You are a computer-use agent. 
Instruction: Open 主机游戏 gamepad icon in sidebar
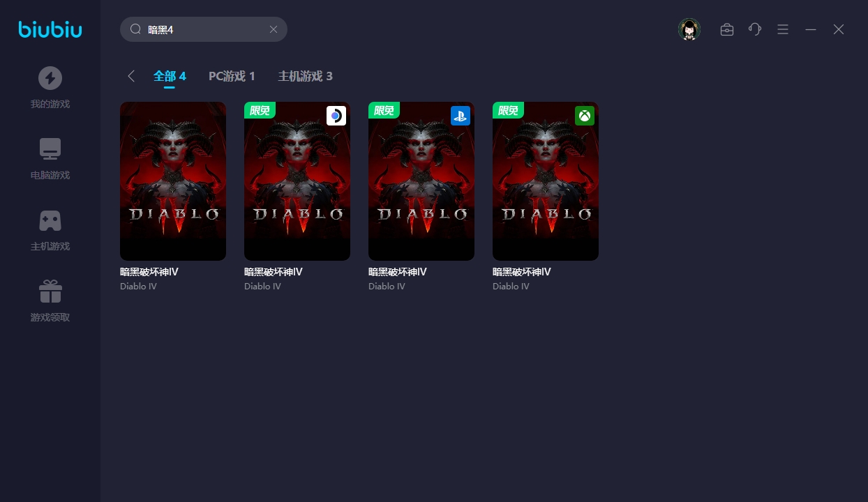pos(50,220)
